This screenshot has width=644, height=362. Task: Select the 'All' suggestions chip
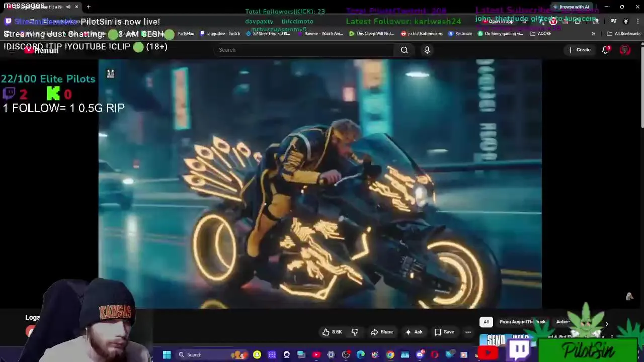pyautogui.click(x=486, y=322)
